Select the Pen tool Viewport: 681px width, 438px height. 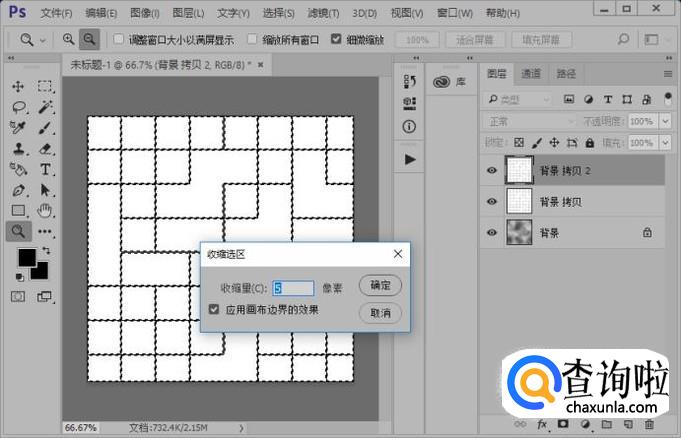click(x=19, y=190)
